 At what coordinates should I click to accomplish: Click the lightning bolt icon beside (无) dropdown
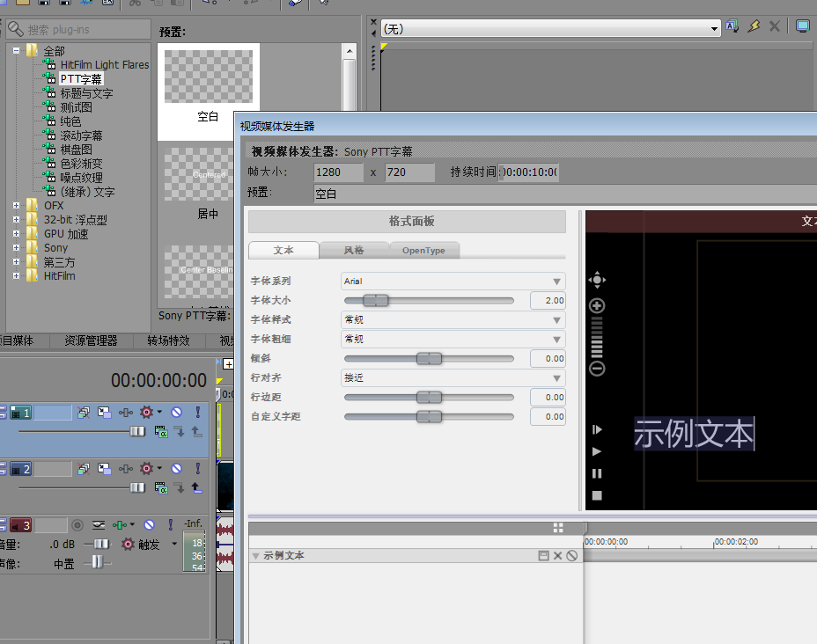coord(754,26)
